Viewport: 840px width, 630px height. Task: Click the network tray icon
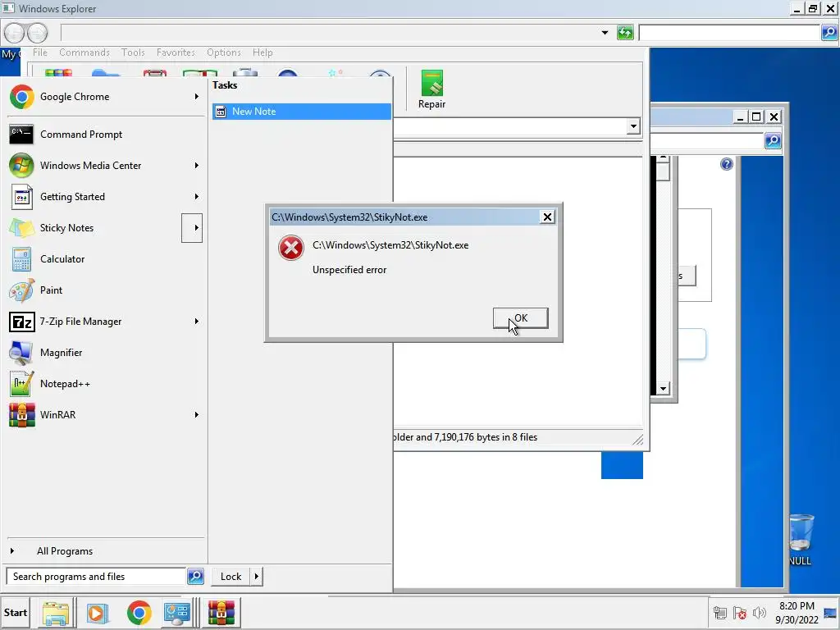720,613
